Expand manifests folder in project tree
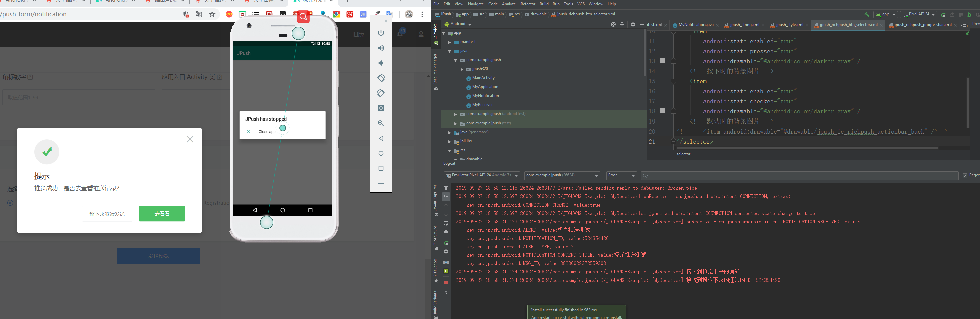980x319 pixels. (x=450, y=42)
